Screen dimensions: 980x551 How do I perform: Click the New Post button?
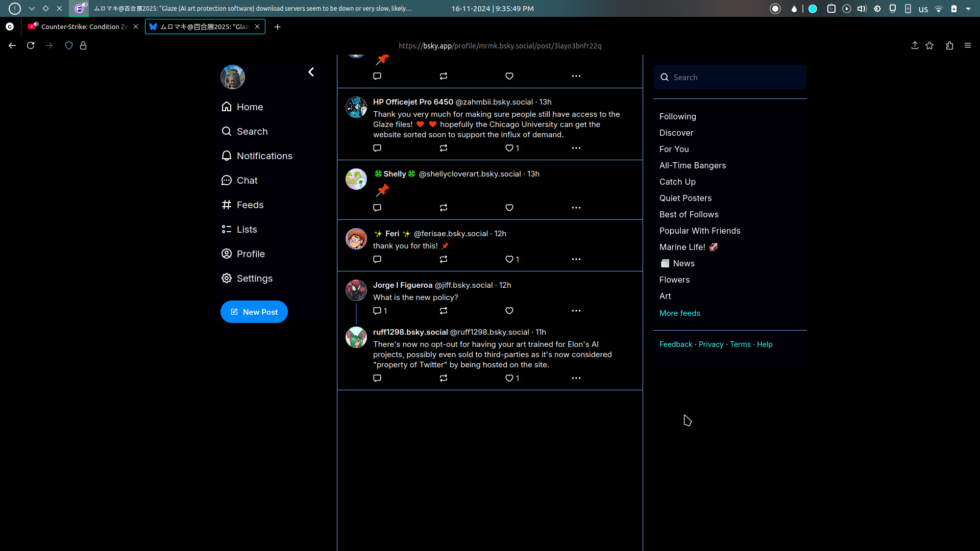(x=254, y=312)
